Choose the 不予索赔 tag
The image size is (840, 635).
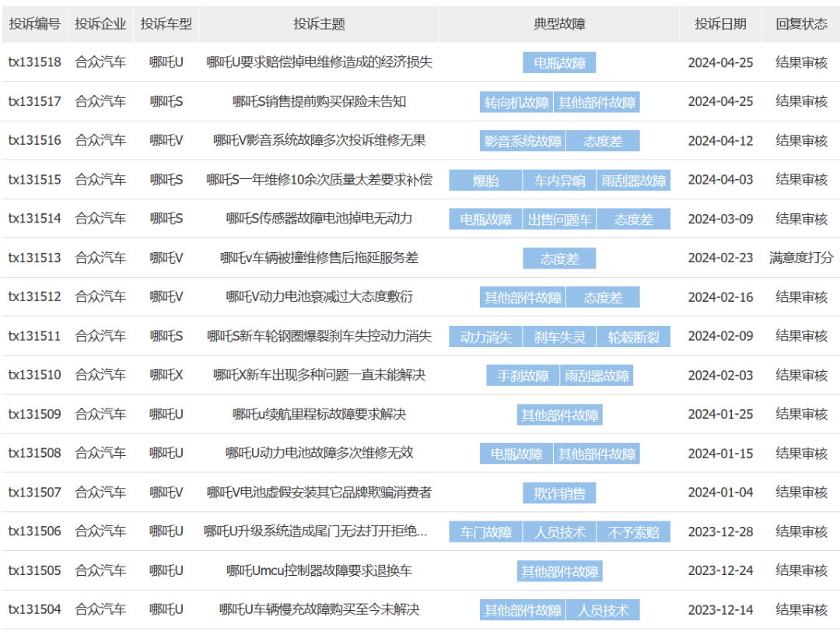[x=633, y=532]
